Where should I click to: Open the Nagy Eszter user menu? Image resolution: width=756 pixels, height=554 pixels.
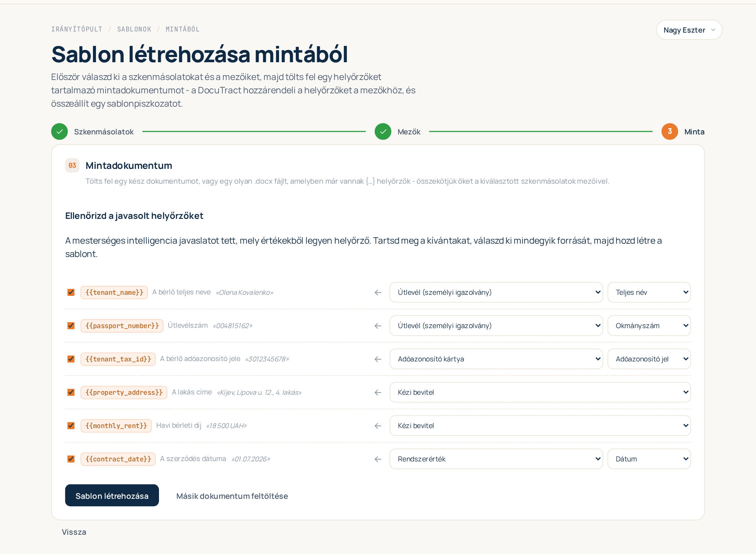point(689,30)
